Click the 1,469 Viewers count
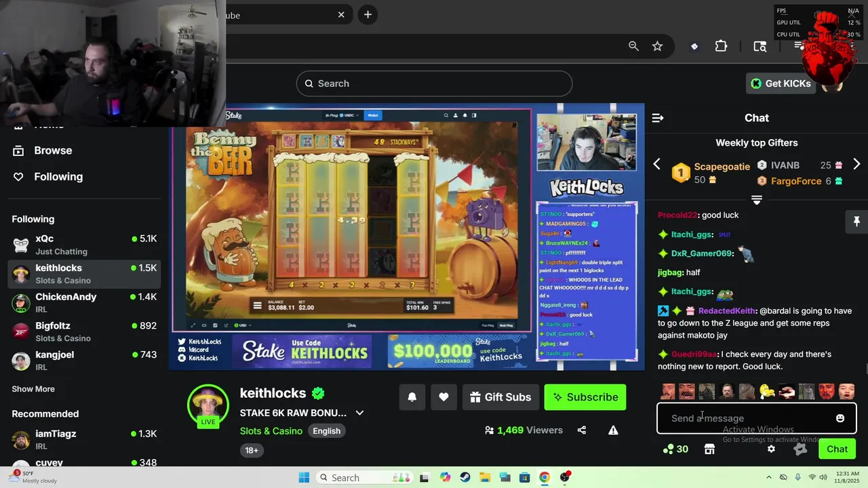Screen dimensions: 868x488 point(524,430)
